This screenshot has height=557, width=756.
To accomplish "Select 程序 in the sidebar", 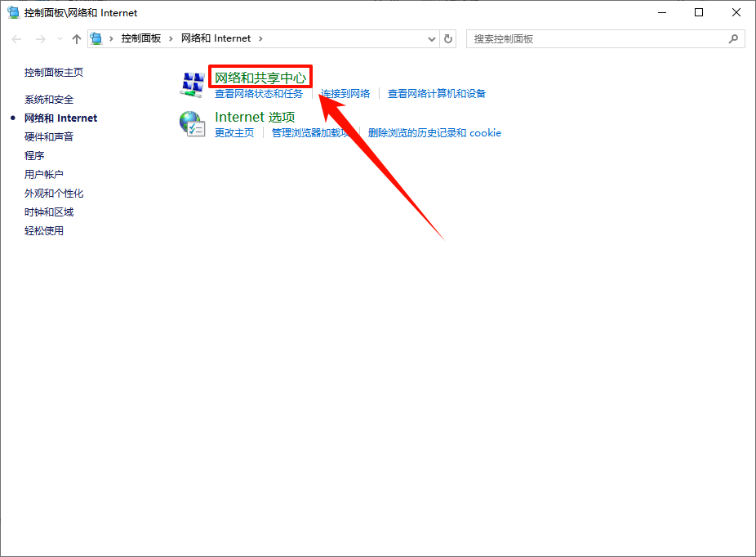I will 34,156.
